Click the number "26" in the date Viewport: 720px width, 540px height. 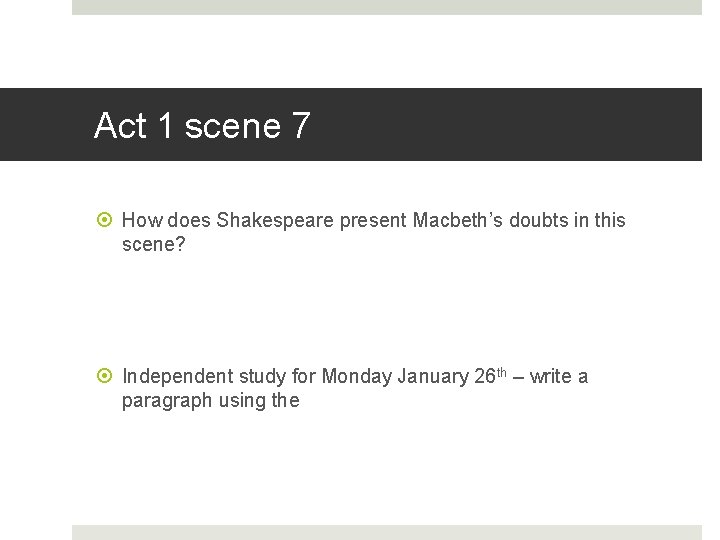[485, 377]
